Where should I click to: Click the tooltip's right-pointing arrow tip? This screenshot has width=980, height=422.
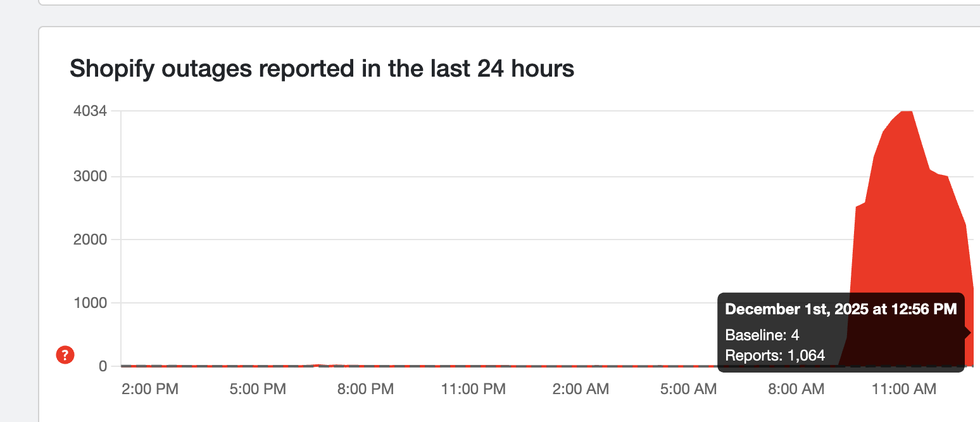click(x=968, y=333)
